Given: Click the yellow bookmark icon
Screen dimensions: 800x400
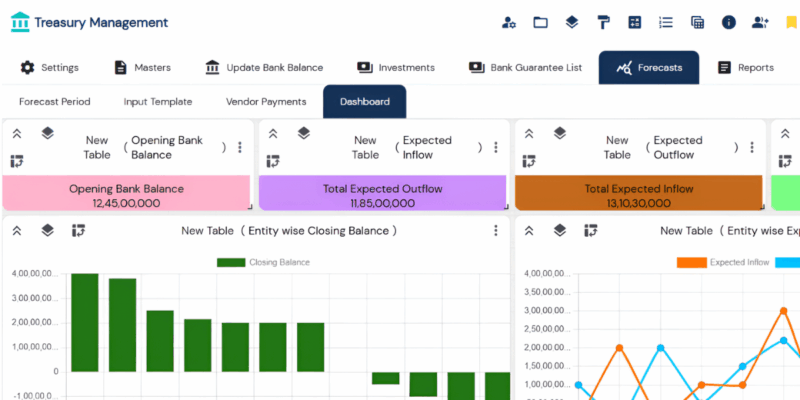Looking at the screenshot, I should (791, 22).
